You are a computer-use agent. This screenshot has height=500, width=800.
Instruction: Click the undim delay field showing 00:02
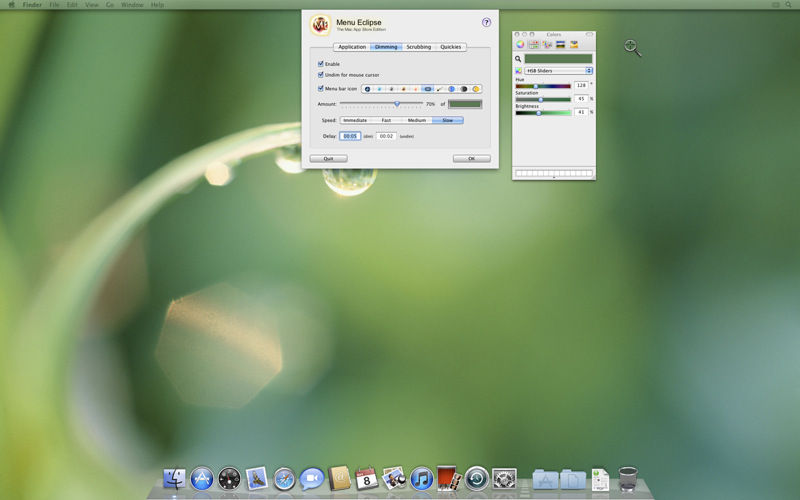386,136
